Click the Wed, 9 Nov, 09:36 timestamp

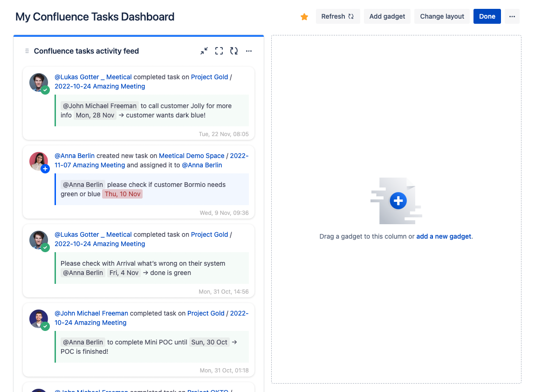click(224, 213)
